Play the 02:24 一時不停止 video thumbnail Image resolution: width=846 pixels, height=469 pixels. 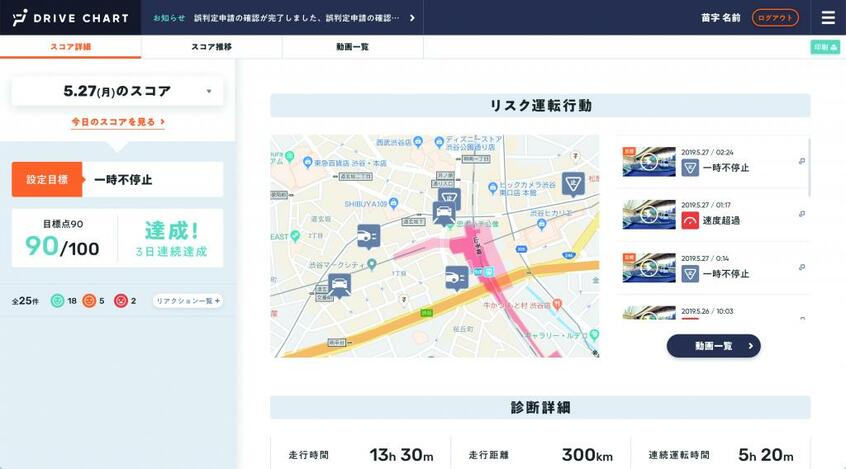tap(649, 161)
